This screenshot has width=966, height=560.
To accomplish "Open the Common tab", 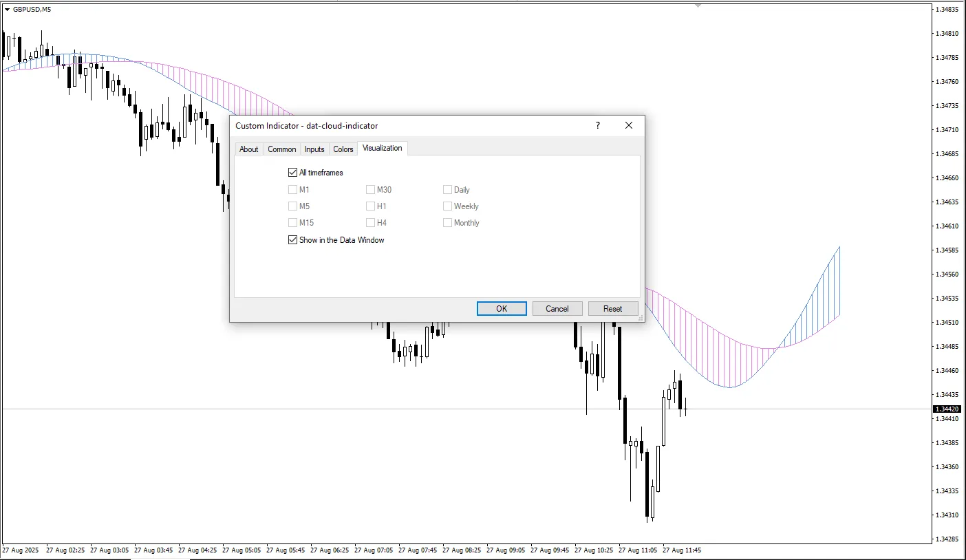I will [x=282, y=149].
